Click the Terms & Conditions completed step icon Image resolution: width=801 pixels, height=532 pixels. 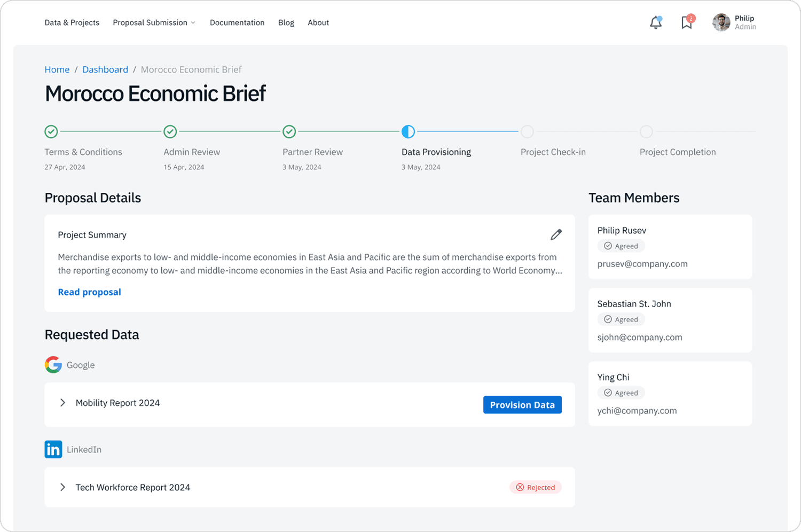(x=51, y=131)
